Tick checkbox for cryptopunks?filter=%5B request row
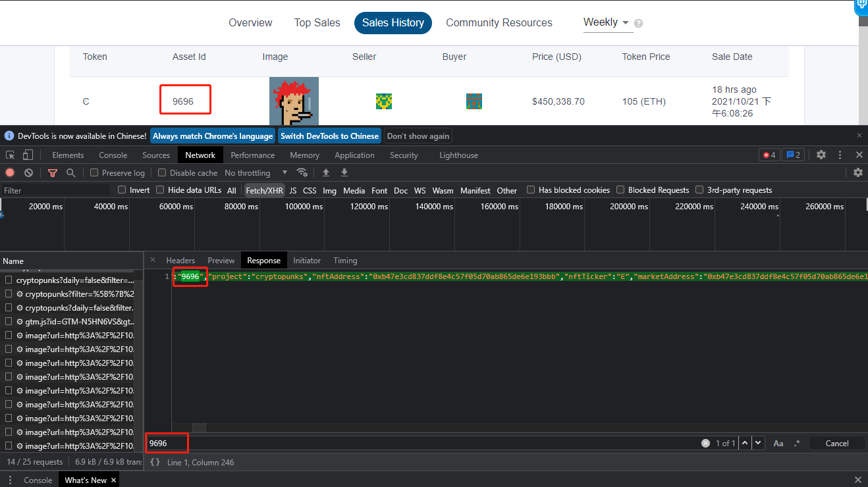This screenshot has height=487, width=868. tap(9, 294)
